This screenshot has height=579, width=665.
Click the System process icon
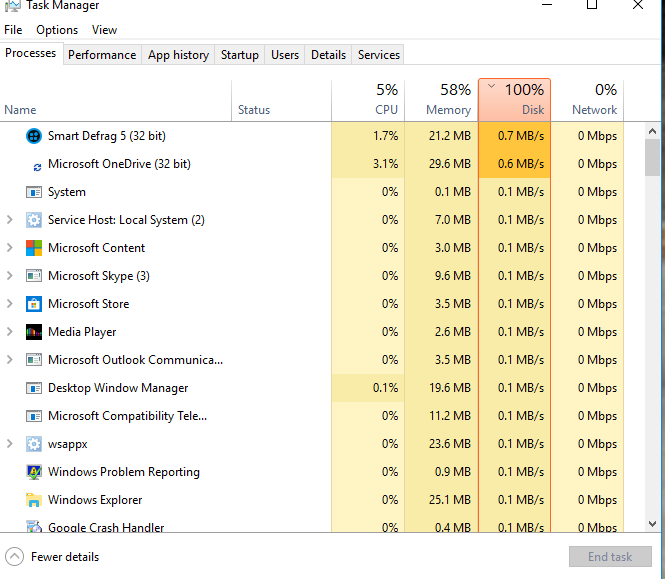(34, 192)
